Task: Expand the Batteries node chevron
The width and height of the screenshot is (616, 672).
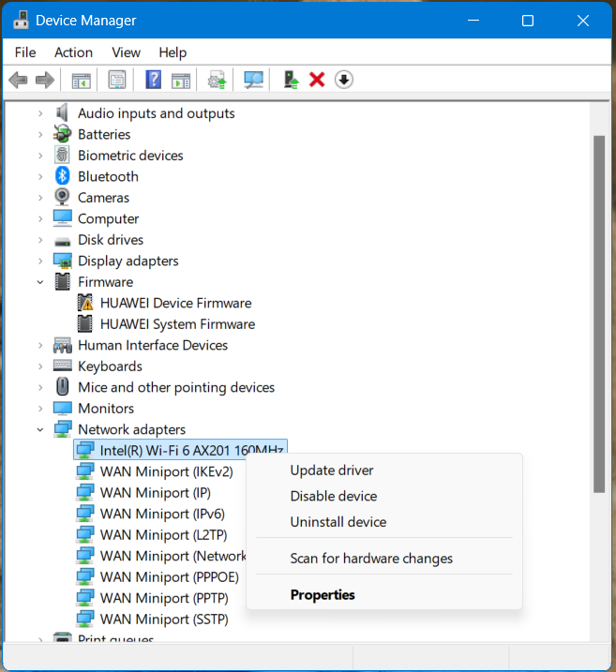Action: click(x=40, y=135)
